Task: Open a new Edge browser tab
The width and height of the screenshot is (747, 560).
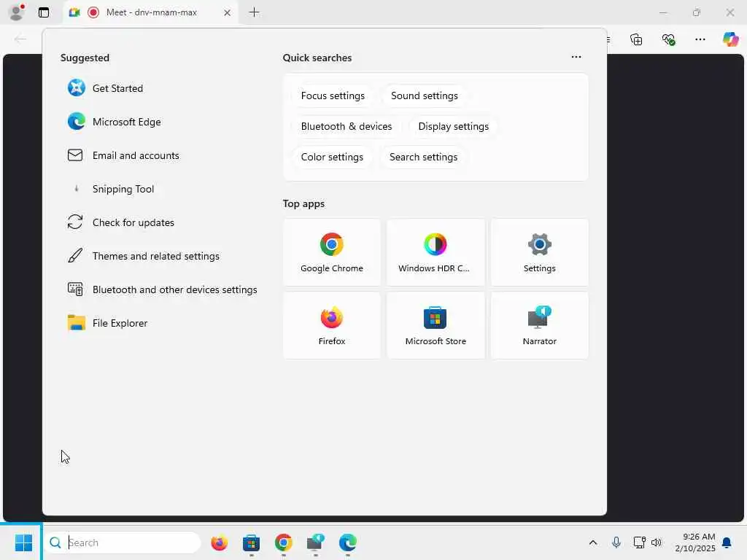Action: point(255,12)
